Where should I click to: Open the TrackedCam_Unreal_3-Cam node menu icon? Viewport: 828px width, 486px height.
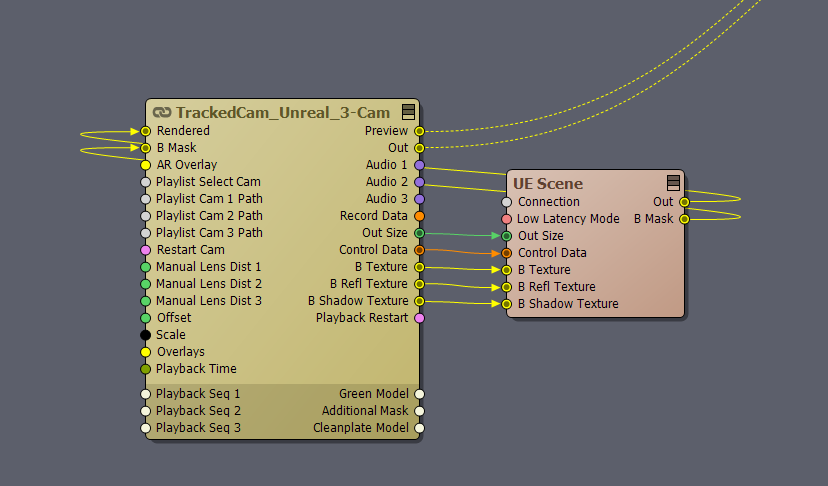408,112
